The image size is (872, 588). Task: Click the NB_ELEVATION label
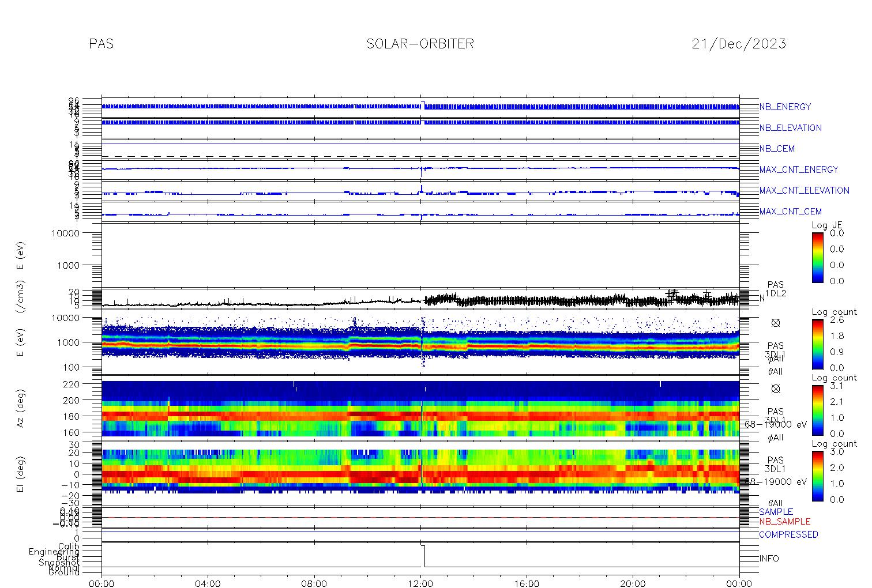pyautogui.click(x=791, y=128)
